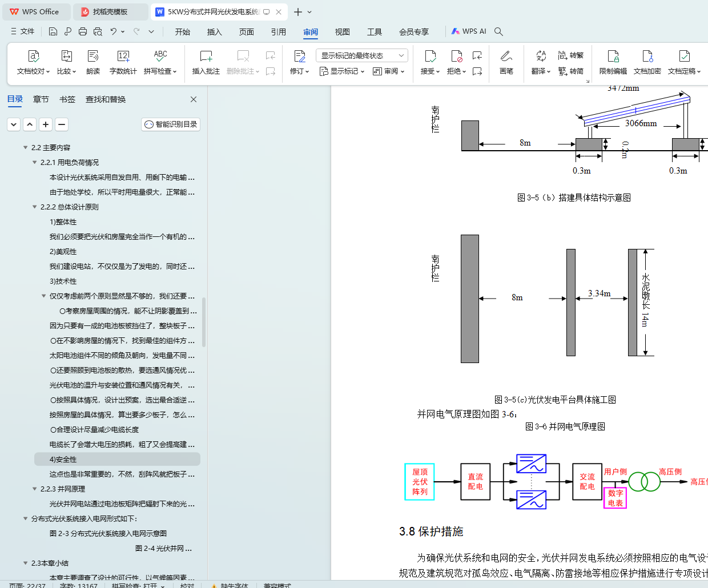Click the print icon in quick toolbar

[x=83, y=31]
